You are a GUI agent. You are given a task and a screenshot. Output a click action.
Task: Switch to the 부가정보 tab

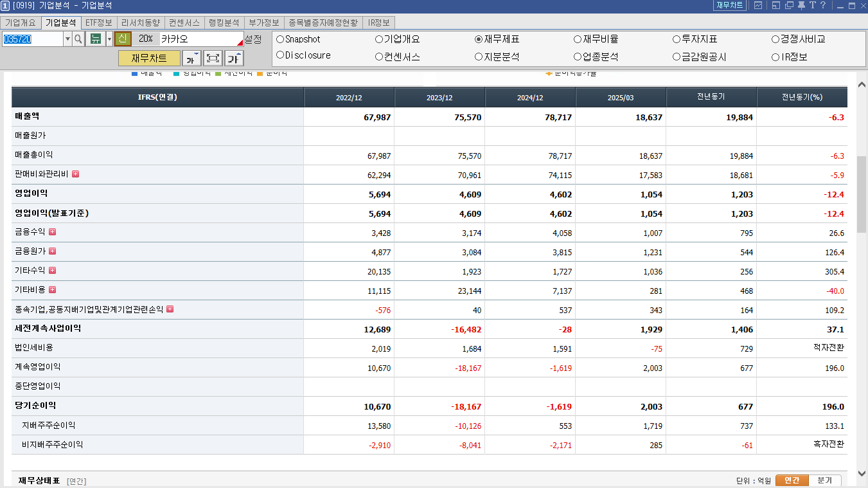pos(264,23)
